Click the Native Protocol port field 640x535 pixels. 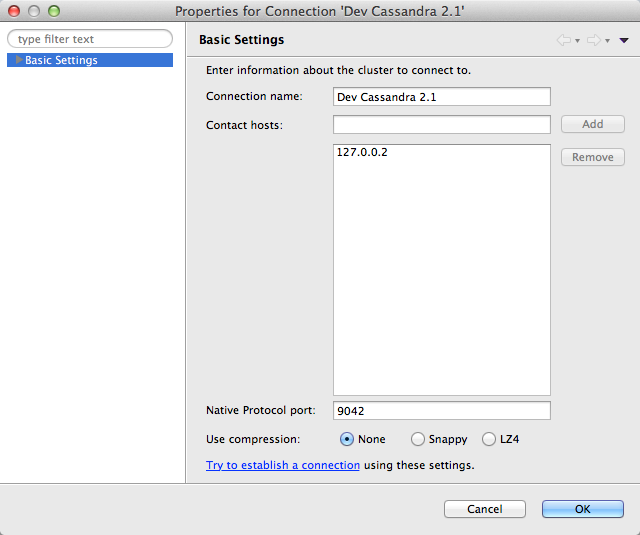(442, 411)
